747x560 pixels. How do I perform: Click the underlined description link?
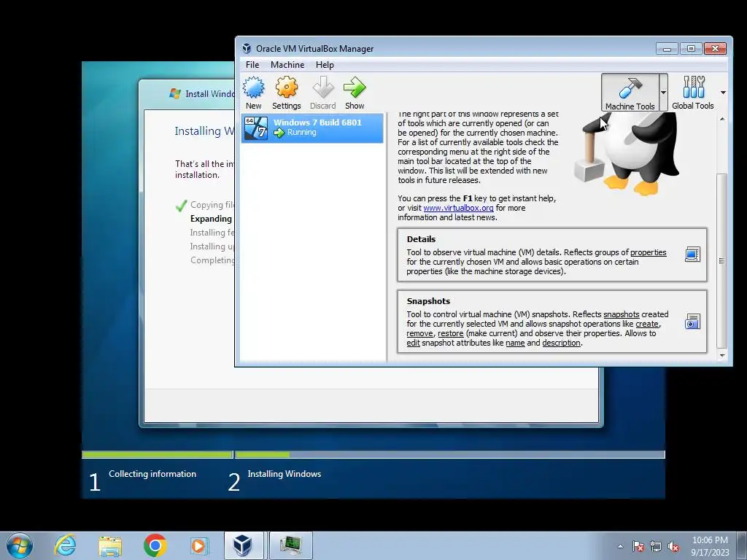click(561, 343)
